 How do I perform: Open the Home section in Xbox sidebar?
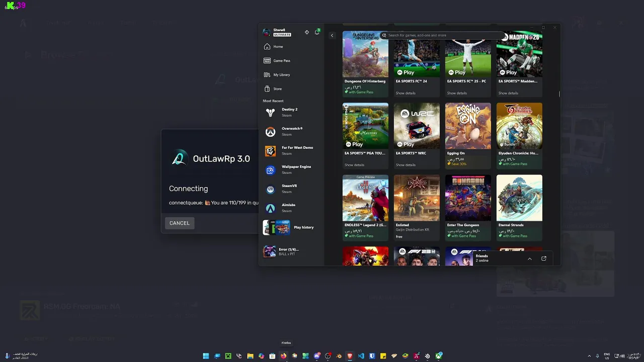point(292,47)
